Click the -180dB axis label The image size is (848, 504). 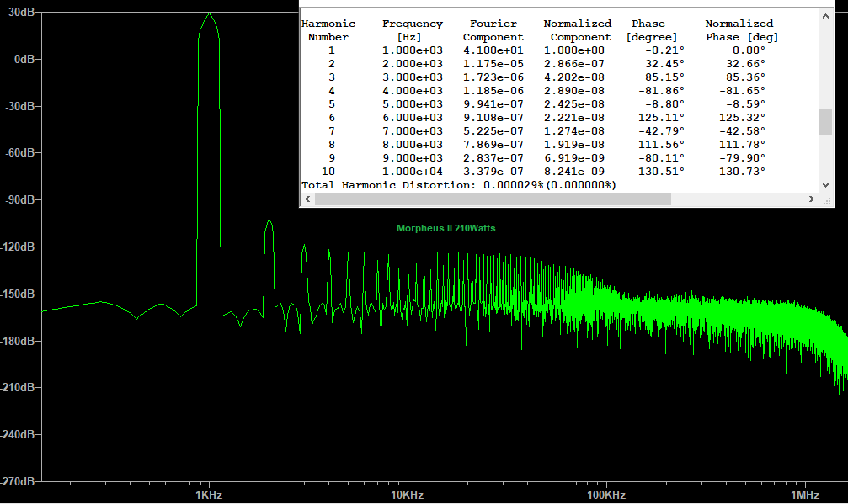(18, 341)
